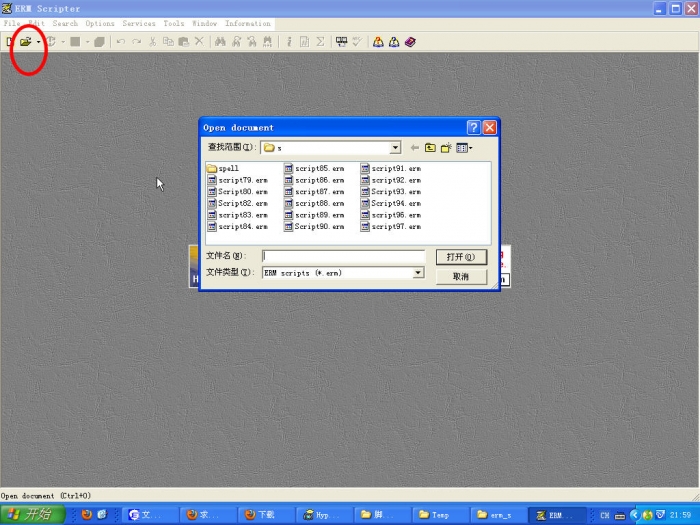The image size is (700, 525).
Task: Expand the file type ERM scripts dropdown
Action: click(418, 273)
